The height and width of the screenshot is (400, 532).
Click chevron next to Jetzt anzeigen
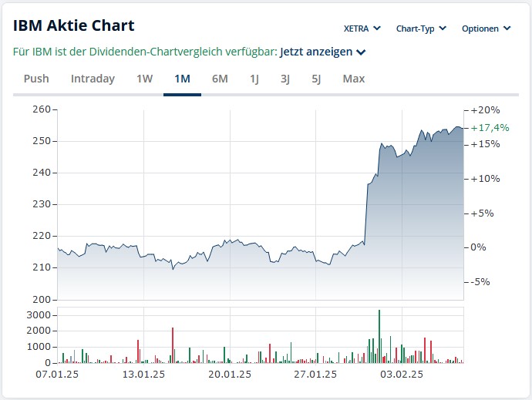[361, 52]
